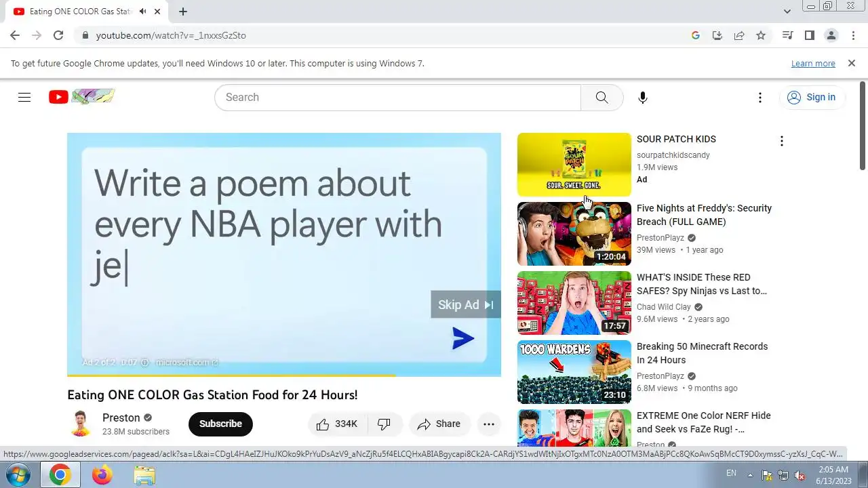Click video title Eating ONE COLOR text

[x=212, y=394]
